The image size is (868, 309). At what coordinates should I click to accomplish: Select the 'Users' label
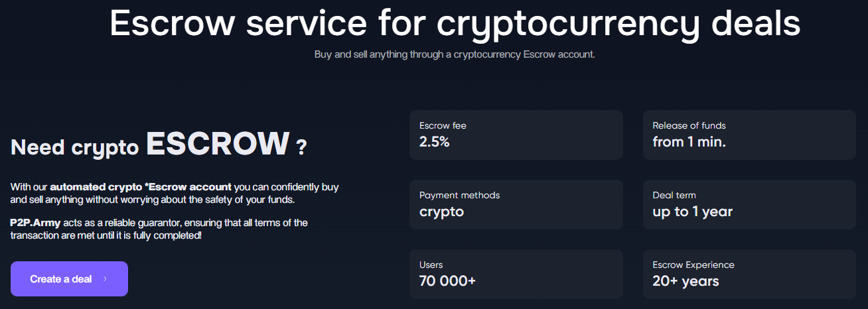click(431, 265)
